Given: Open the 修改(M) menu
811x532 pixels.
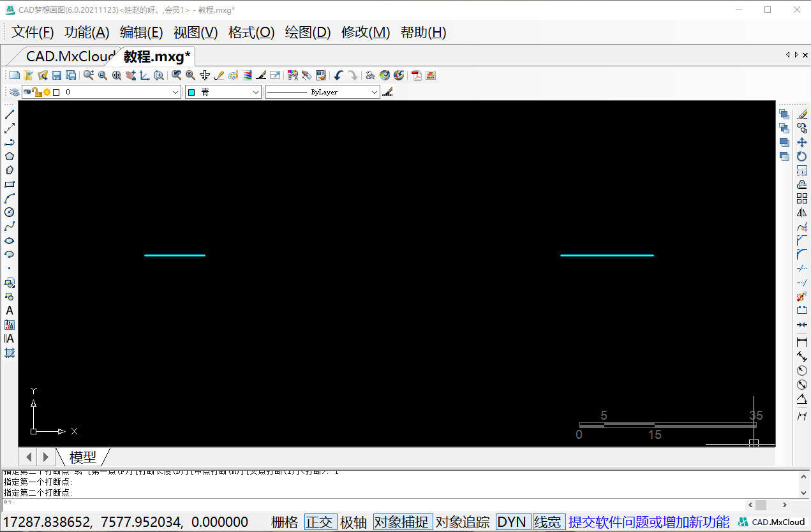Looking at the screenshot, I should 366,33.
